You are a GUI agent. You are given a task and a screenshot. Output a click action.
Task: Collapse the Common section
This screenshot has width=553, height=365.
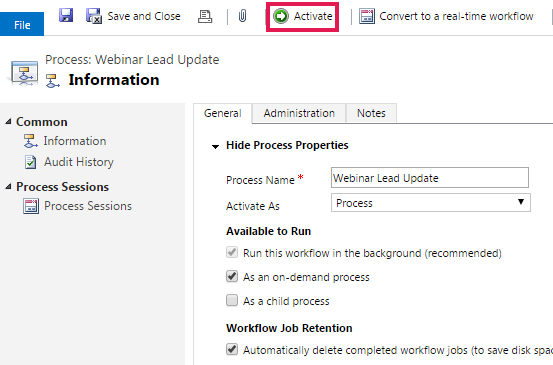[8, 122]
